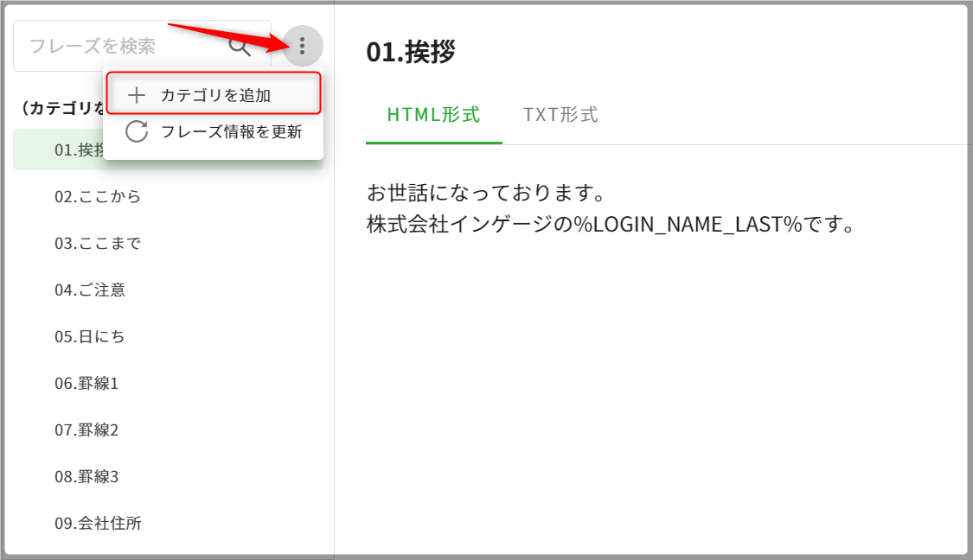Switch to the TXT形式 tab
Viewport: 973px width, 560px height.
tap(560, 115)
